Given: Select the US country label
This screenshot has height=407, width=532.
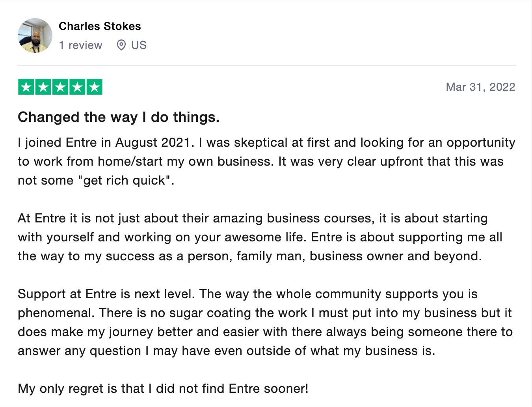Looking at the screenshot, I should (x=139, y=45).
